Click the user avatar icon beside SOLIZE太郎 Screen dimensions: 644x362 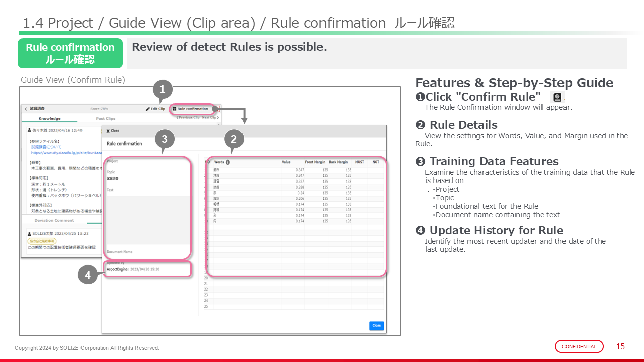coord(29,233)
